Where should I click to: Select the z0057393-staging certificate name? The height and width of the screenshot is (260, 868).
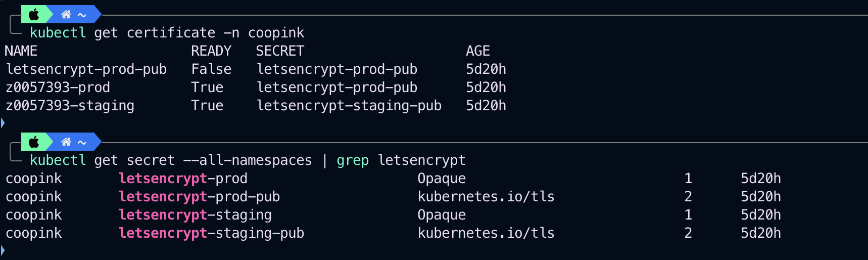click(70, 106)
